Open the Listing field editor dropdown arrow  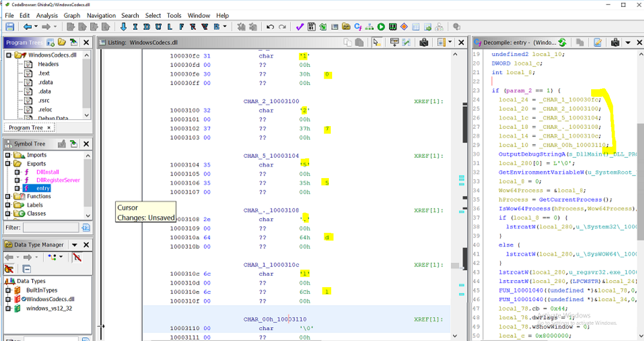pyautogui.click(x=449, y=42)
